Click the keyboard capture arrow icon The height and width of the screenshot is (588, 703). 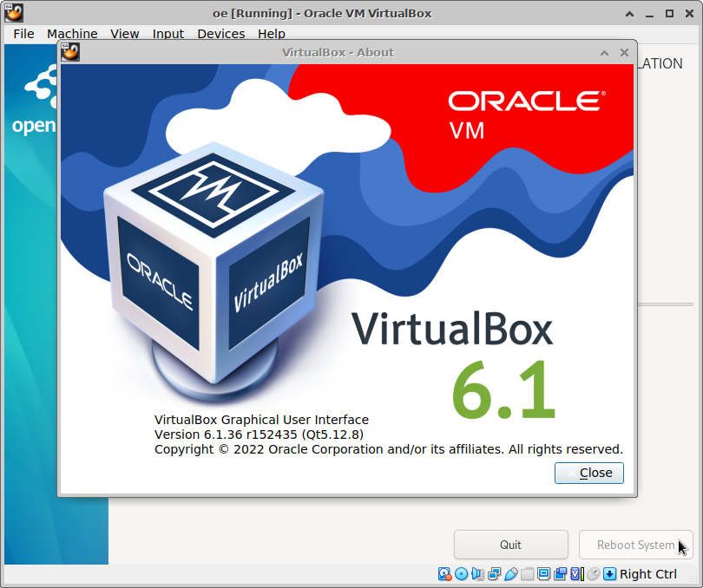(x=610, y=574)
